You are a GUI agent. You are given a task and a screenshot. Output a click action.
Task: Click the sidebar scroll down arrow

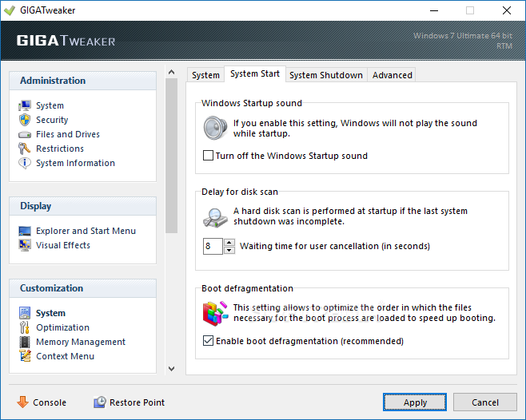point(171,369)
